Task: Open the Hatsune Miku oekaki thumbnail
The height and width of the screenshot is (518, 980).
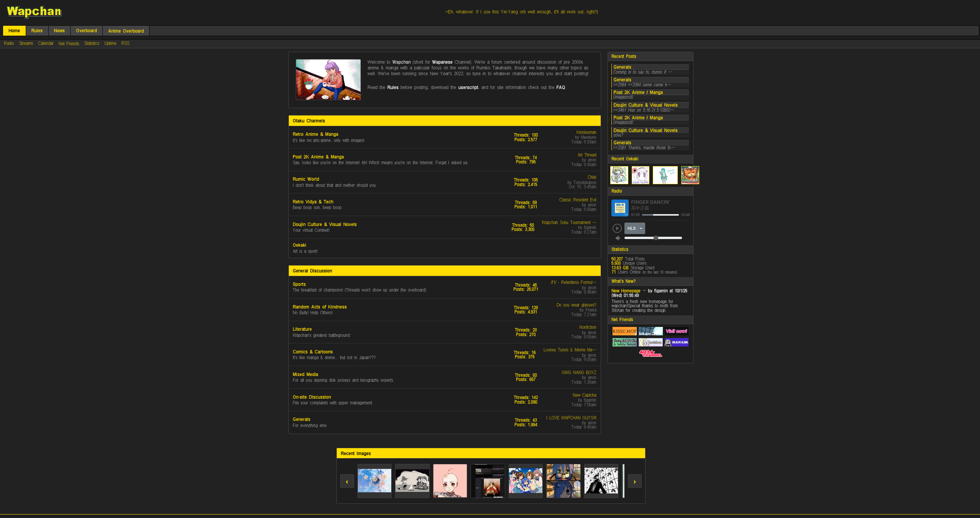Action: pos(665,175)
